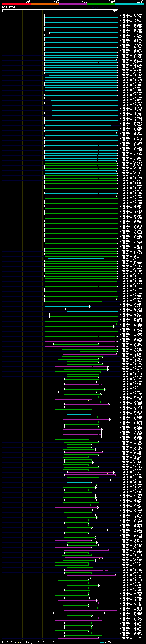Click the UniRef100_Q7NCE1 entry
This screenshot has height=644, width=146.
point(131,324)
